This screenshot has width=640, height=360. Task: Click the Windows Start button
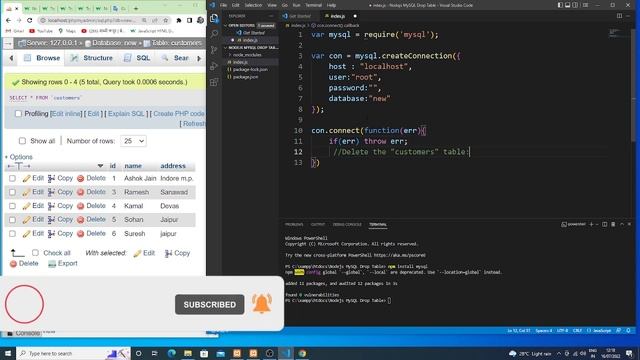(x=8, y=353)
